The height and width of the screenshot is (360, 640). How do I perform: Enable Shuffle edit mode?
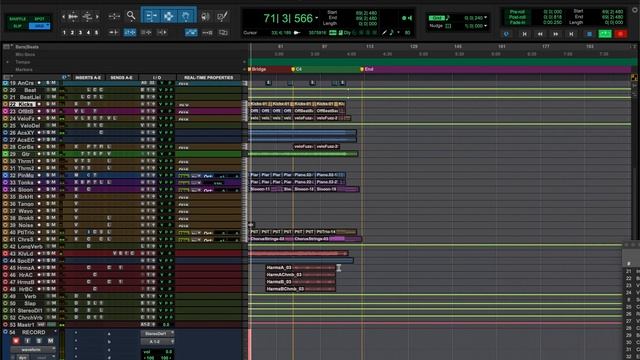(x=18, y=19)
